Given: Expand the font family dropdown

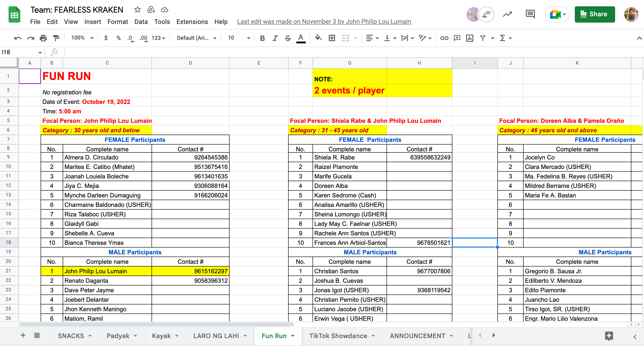Looking at the screenshot, I should (x=196, y=38).
